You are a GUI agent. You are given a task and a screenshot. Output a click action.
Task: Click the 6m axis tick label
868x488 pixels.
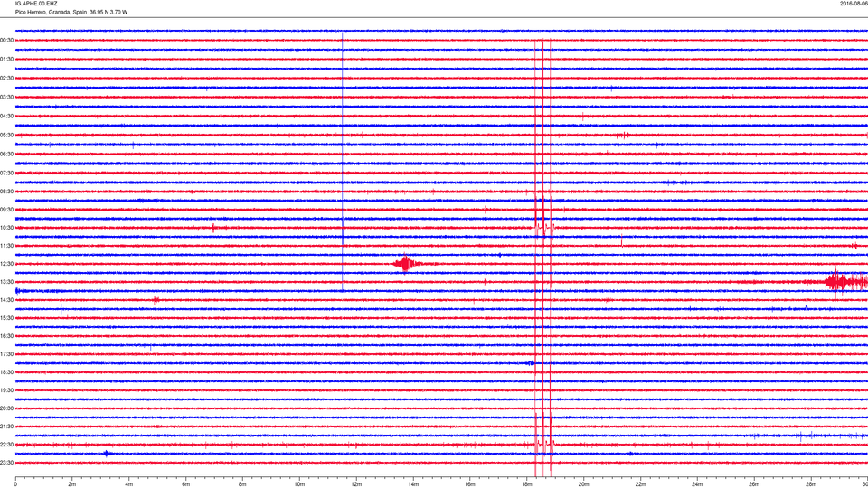[x=186, y=484]
